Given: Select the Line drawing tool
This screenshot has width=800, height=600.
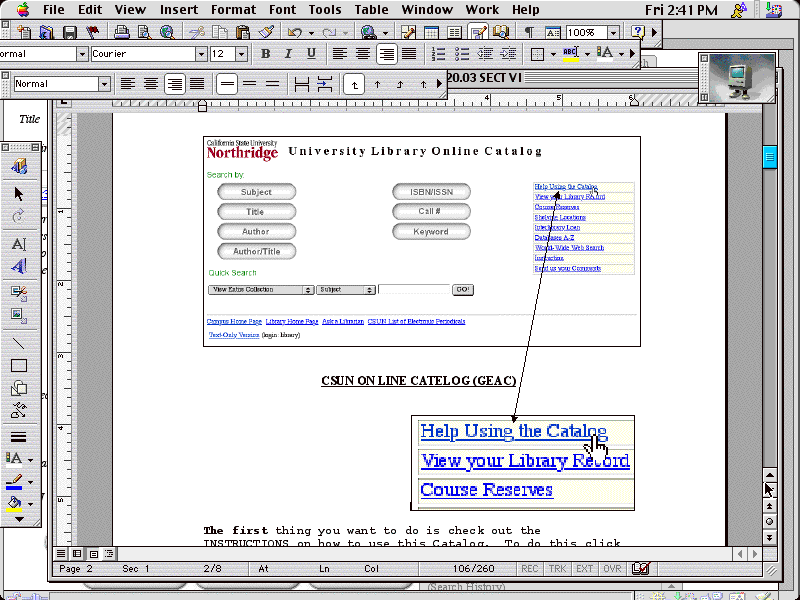Looking at the screenshot, I should tap(19, 343).
